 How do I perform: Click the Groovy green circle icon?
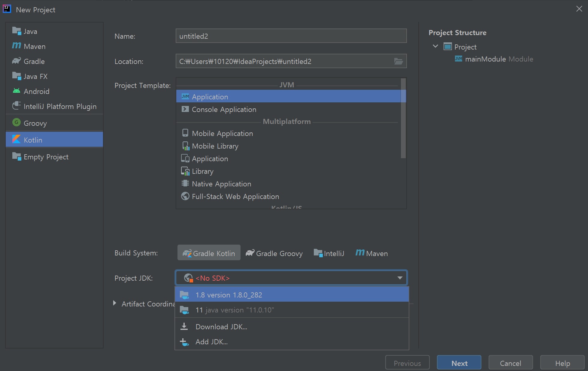[17, 122]
